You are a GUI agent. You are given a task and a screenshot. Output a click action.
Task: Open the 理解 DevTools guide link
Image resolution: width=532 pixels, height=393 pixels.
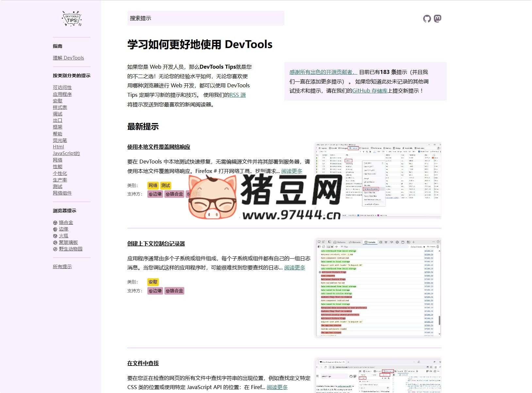click(68, 58)
